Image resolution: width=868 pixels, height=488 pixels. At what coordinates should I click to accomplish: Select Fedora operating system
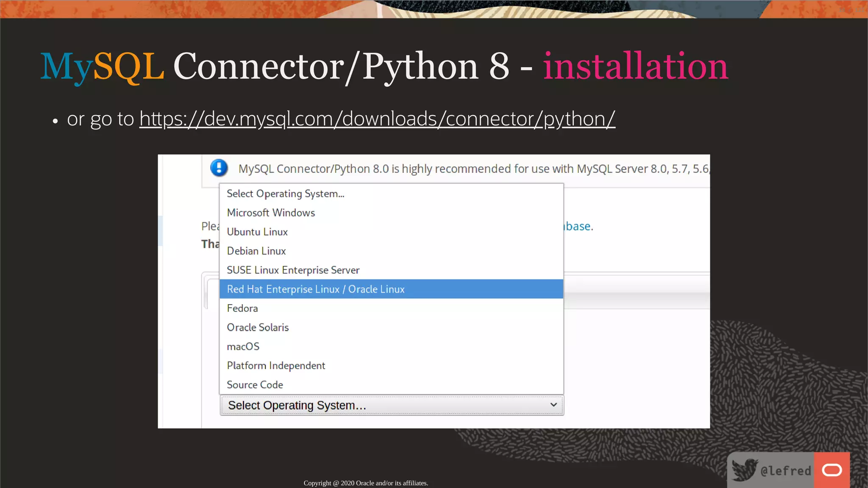[242, 308]
